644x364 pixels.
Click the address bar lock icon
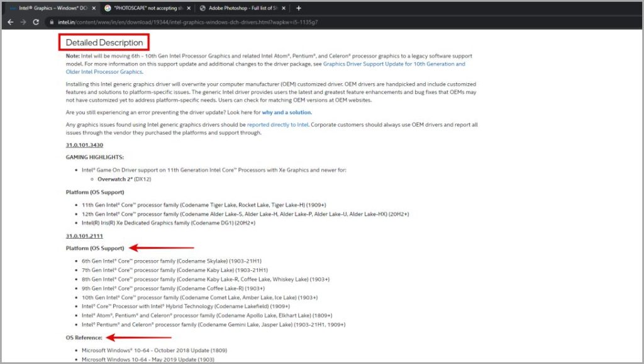pyautogui.click(x=52, y=22)
